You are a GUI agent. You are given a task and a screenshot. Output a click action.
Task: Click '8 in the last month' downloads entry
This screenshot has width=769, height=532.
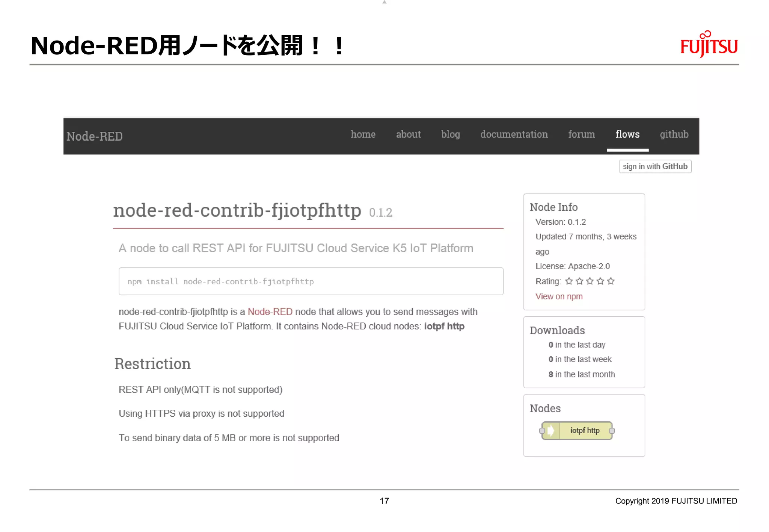pos(582,374)
